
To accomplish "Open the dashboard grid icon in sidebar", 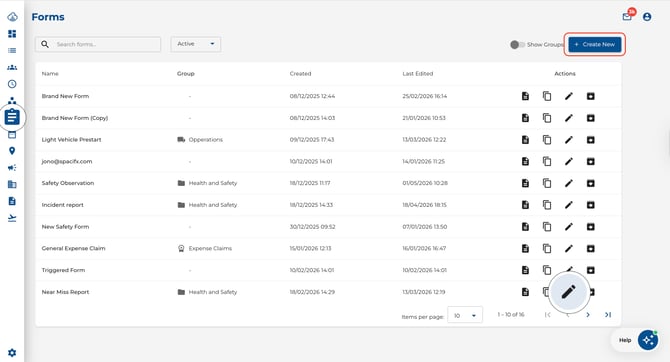I will click(12, 34).
